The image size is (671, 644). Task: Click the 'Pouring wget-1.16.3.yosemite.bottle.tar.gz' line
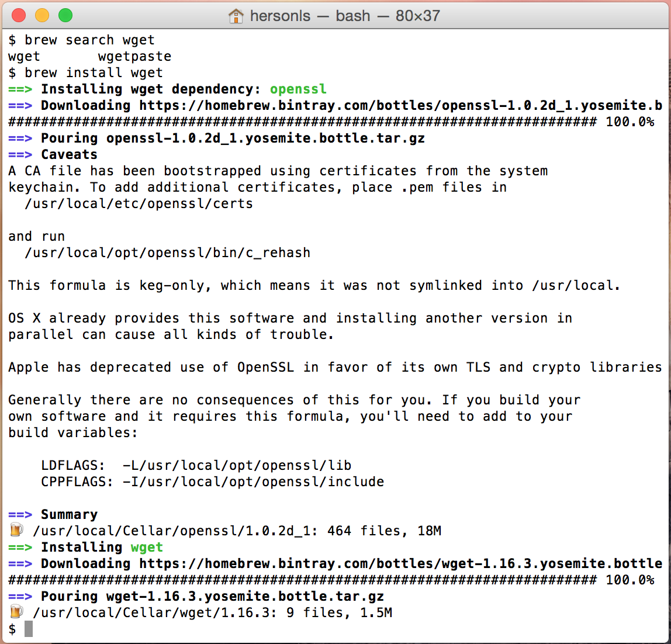coord(196,596)
